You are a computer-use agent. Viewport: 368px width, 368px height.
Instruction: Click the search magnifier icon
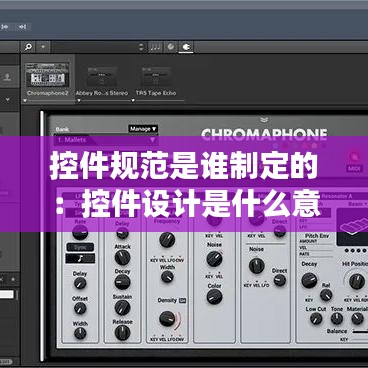point(28,47)
